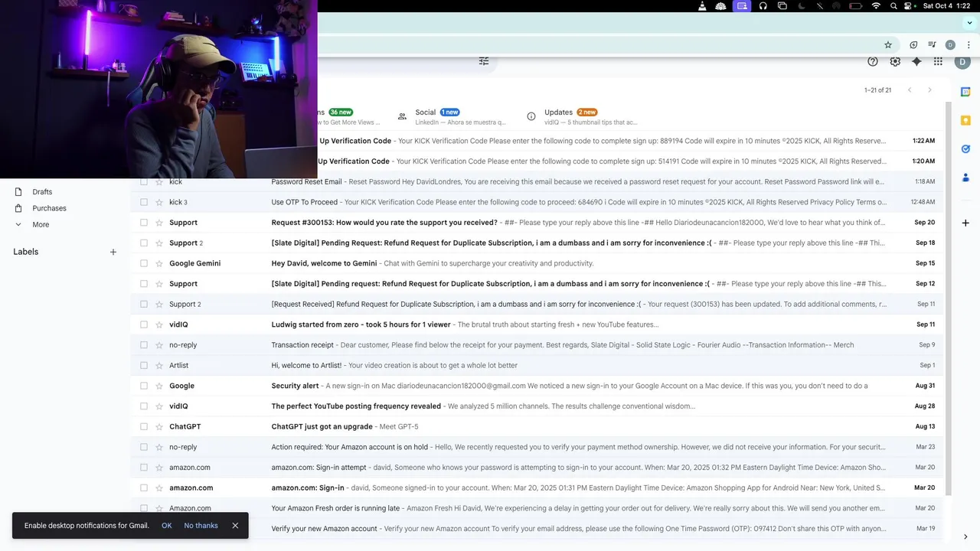Open the Purchases folder
Viewport: 980px width, 551px height.
(x=49, y=208)
